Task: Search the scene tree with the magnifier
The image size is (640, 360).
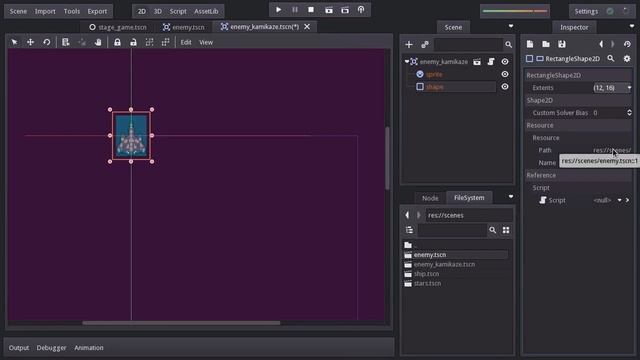Action: [508, 44]
